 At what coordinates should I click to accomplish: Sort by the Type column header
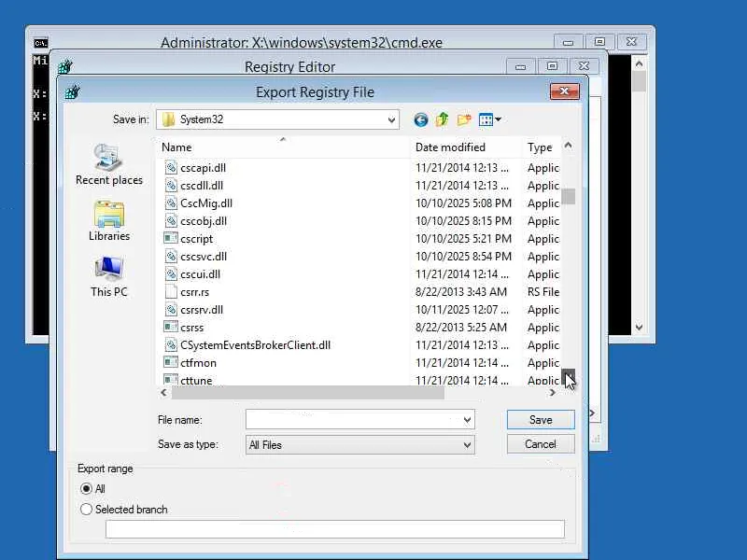coord(542,147)
